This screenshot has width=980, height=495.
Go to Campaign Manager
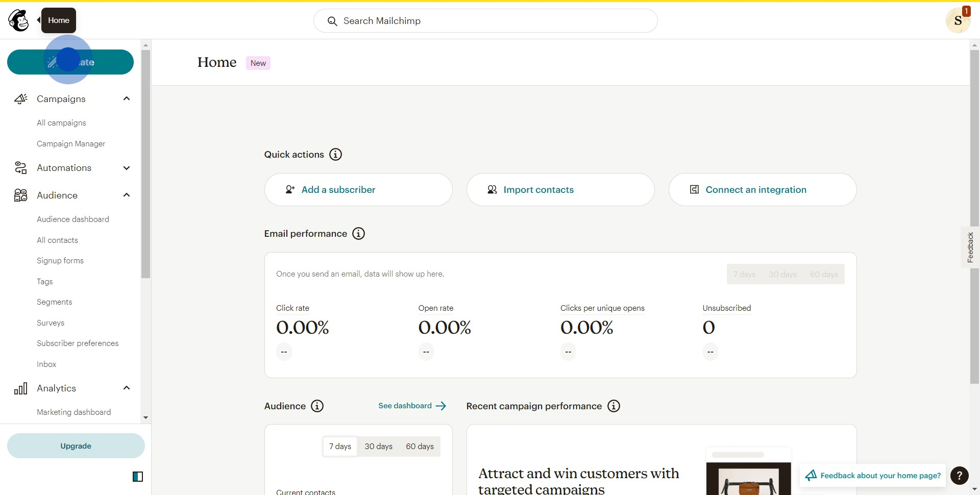[71, 144]
